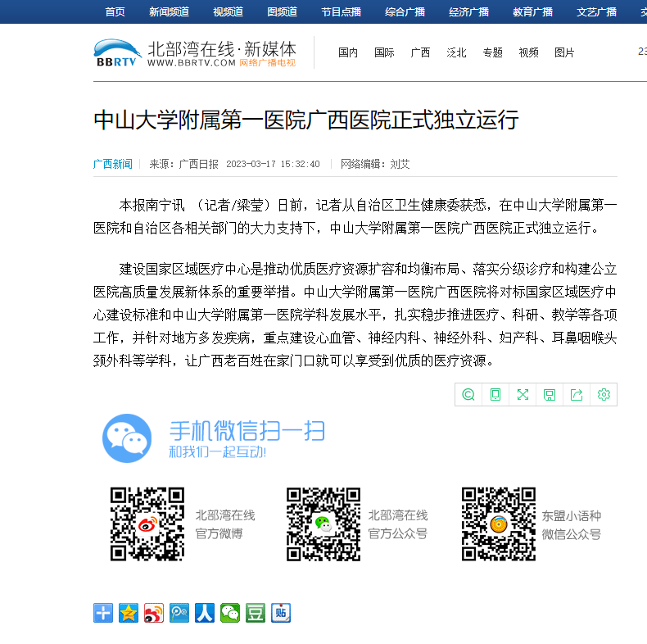Share to Douban using the 豆 icon
The height and width of the screenshot is (644, 647).
point(256,613)
